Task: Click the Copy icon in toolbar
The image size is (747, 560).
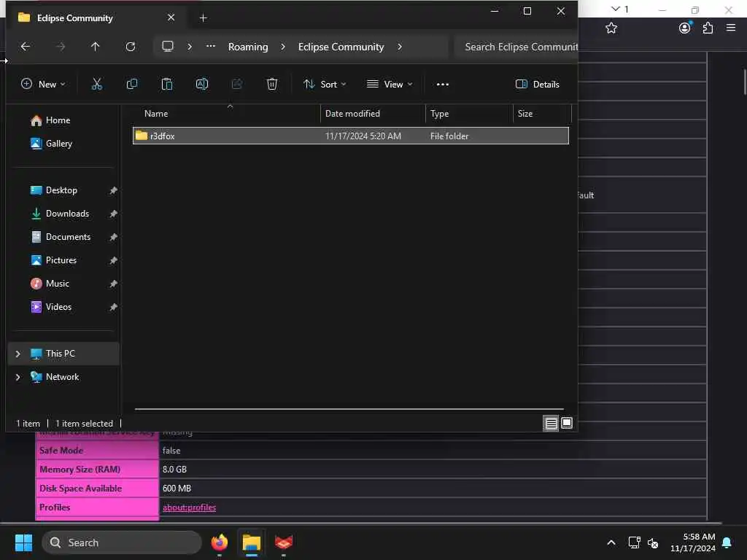Action: click(132, 85)
